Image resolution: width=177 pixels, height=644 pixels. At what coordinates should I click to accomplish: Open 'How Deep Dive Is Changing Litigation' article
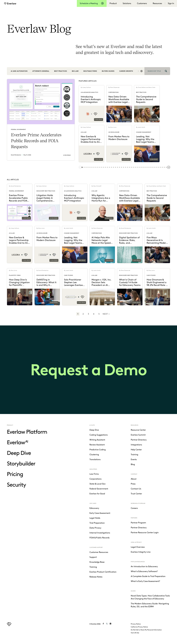[x=20, y=287]
